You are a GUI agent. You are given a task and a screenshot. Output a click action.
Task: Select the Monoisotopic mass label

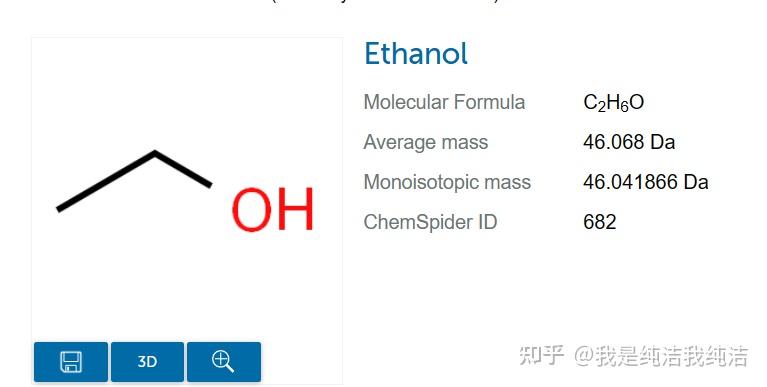click(447, 182)
